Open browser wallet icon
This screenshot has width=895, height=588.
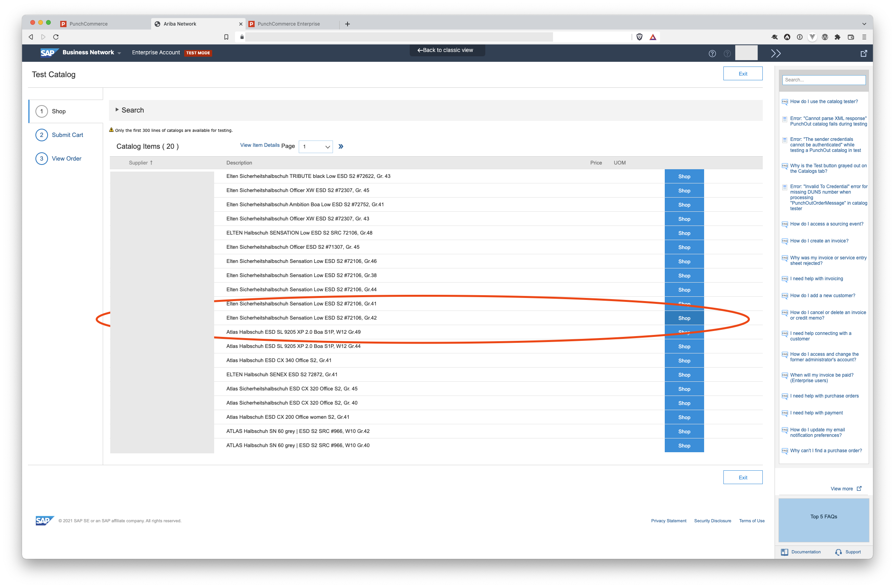click(x=851, y=37)
